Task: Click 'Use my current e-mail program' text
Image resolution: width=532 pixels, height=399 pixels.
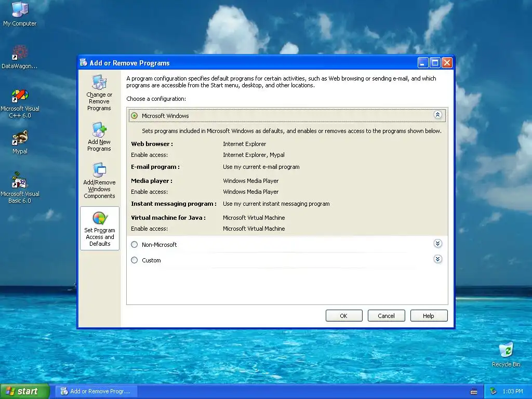Action: (x=261, y=167)
